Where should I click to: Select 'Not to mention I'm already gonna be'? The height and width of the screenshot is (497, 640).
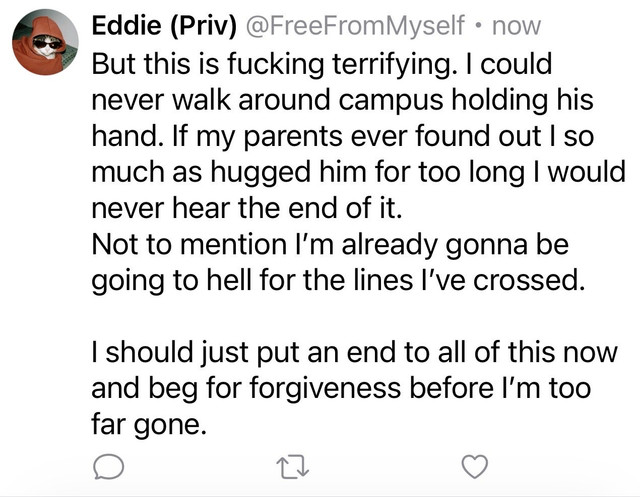[x=330, y=244]
